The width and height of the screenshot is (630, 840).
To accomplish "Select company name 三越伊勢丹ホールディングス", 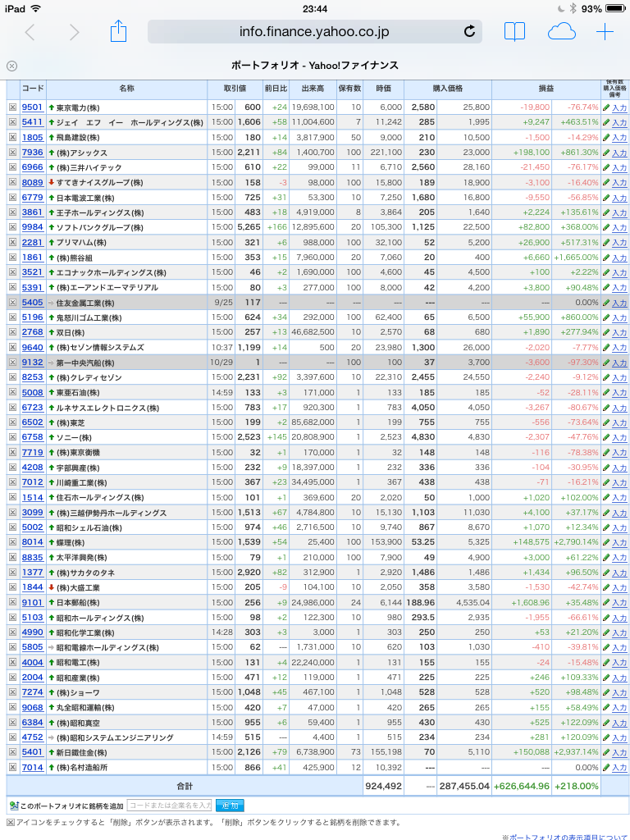I will click(112, 513).
